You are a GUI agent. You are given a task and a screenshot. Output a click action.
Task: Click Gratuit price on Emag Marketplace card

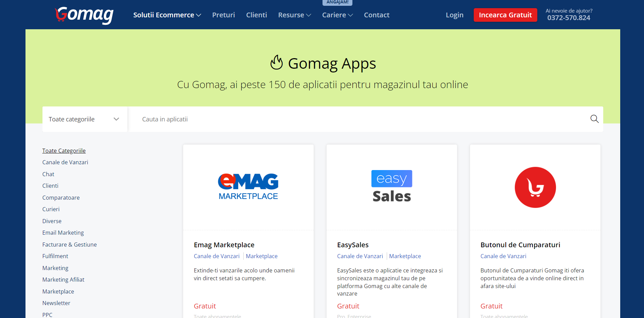205,306
